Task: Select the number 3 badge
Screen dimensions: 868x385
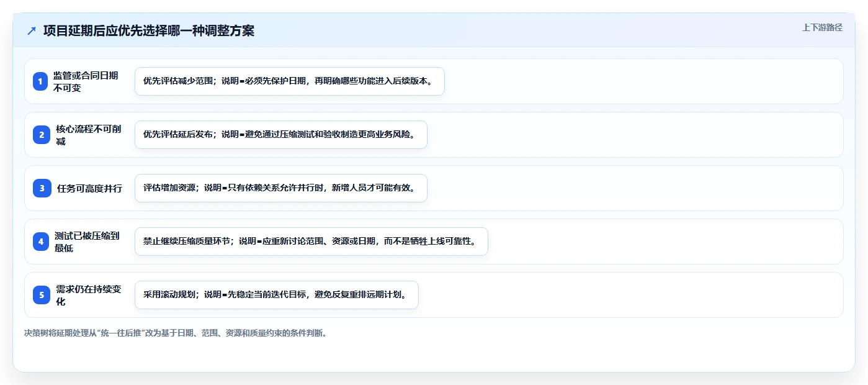Action: [42, 188]
